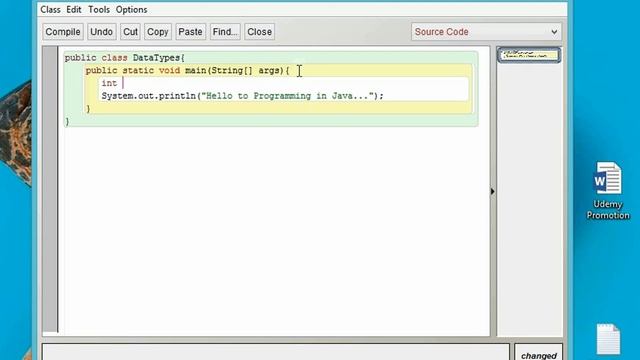
Task: Click the Copy button
Action: 158,32
